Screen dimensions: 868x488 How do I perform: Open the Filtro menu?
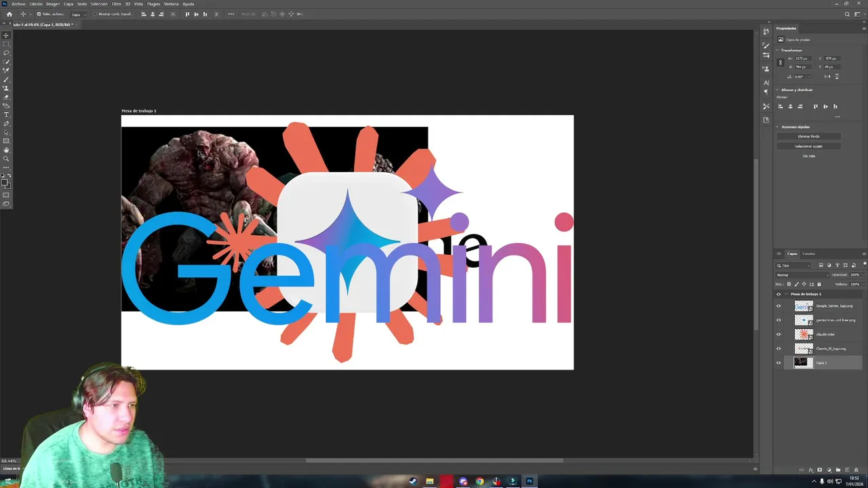coord(116,4)
